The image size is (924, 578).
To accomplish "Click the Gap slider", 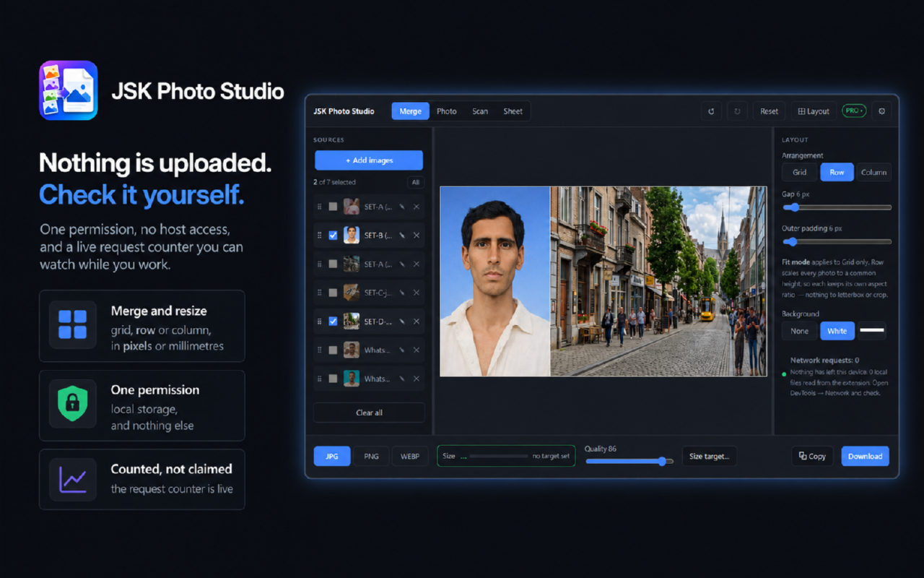I will pos(837,207).
